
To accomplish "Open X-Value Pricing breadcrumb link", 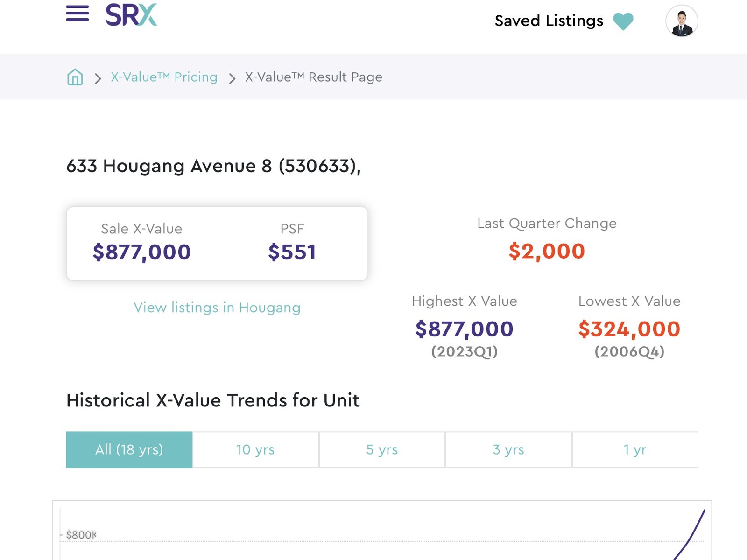I will click(164, 77).
